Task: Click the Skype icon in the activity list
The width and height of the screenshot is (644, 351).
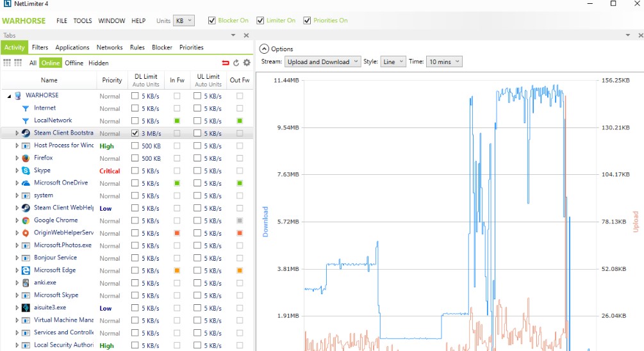Action: coord(26,170)
